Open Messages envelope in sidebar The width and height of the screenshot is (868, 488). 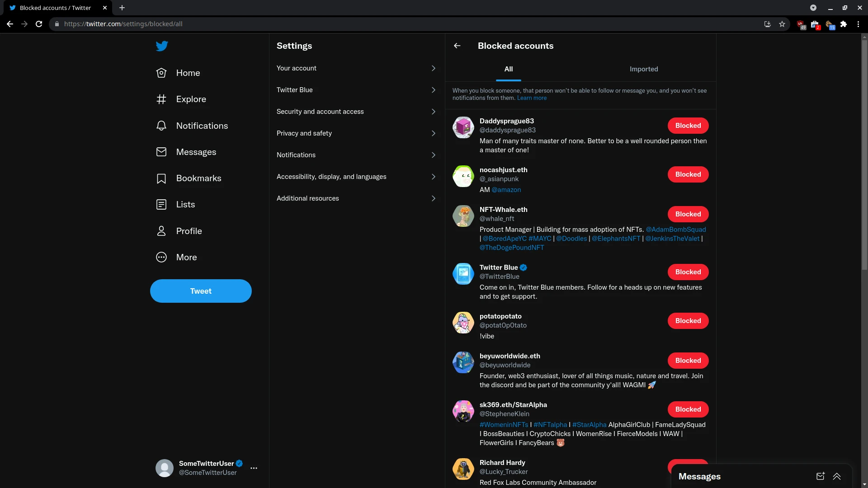click(x=161, y=152)
